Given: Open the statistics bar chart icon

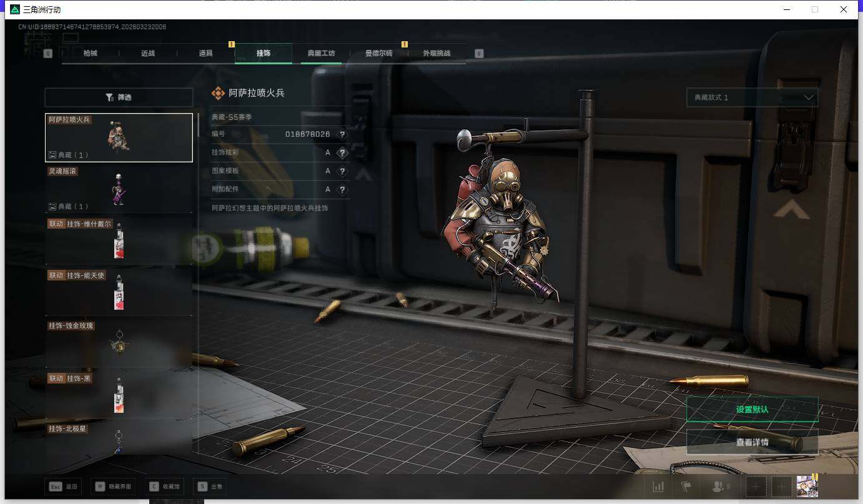Looking at the screenshot, I should pos(658,487).
